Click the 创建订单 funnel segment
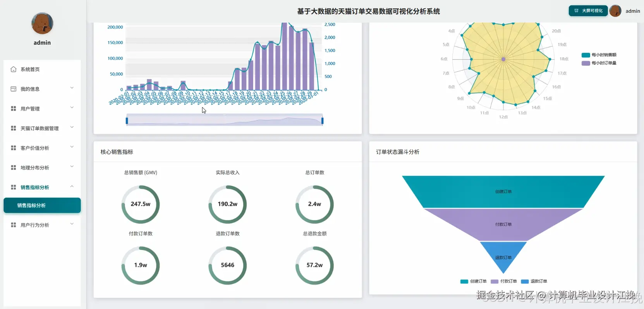Screen dimensions: 644x309 (503, 191)
